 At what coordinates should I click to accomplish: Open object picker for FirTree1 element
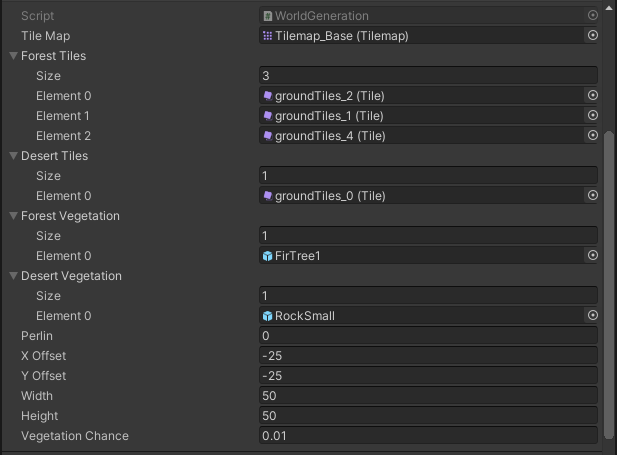coord(592,256)
